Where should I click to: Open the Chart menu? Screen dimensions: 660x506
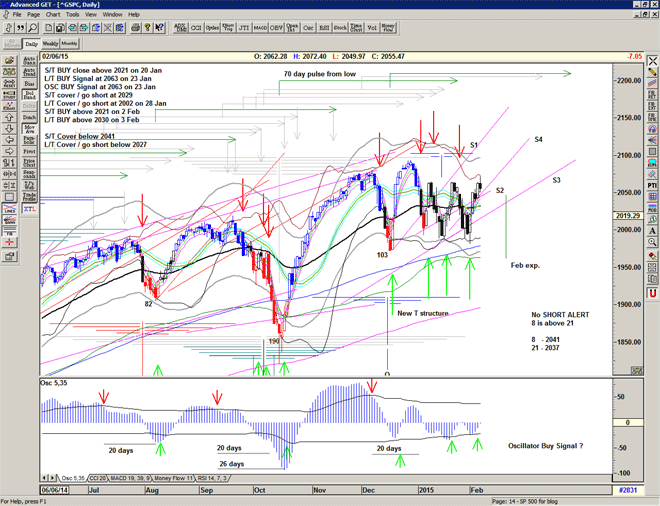[53, 15]
